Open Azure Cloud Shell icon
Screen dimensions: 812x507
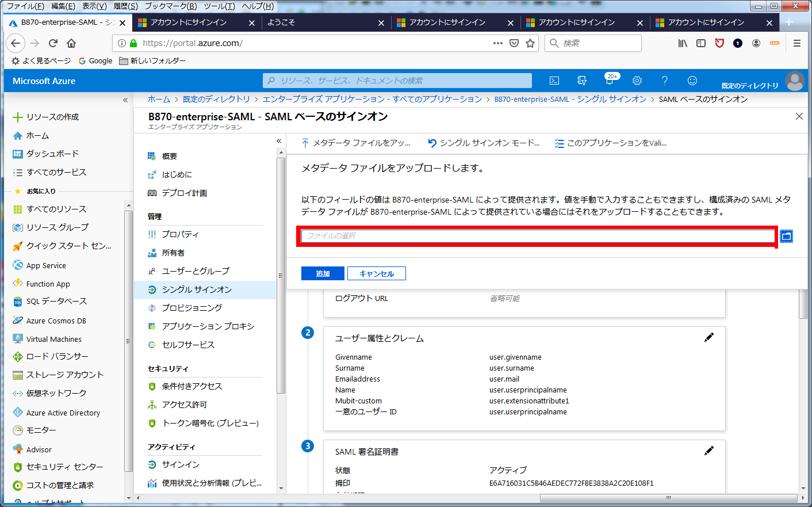pos(554,81)
